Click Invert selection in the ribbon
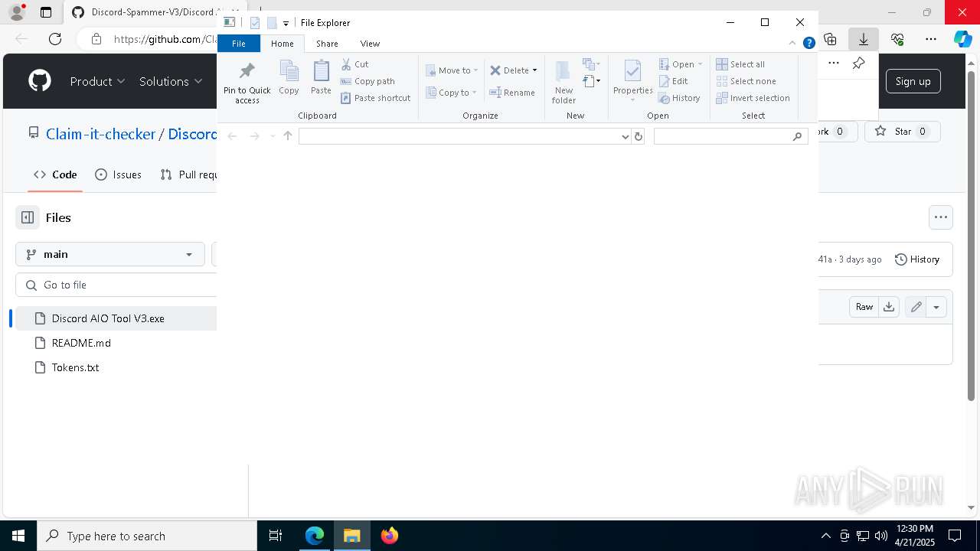Viewport: 980px width, 551px height. (753, 98)
